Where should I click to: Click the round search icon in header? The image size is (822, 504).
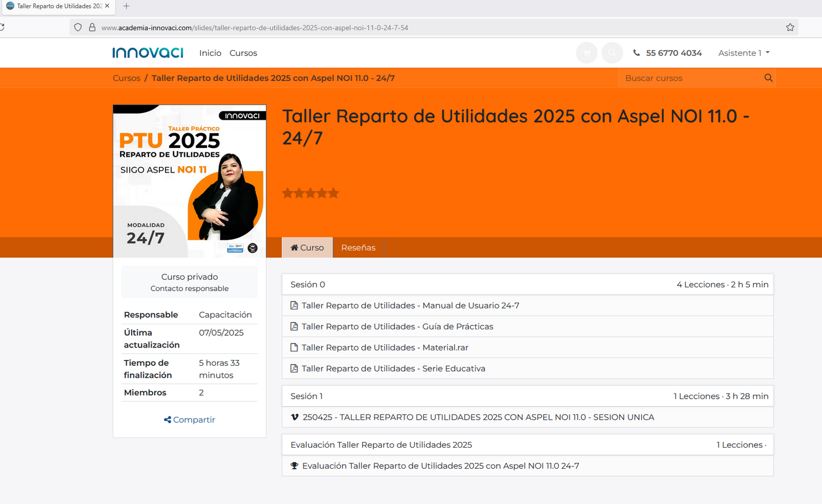pyautogui.click(x=612, y=53)
